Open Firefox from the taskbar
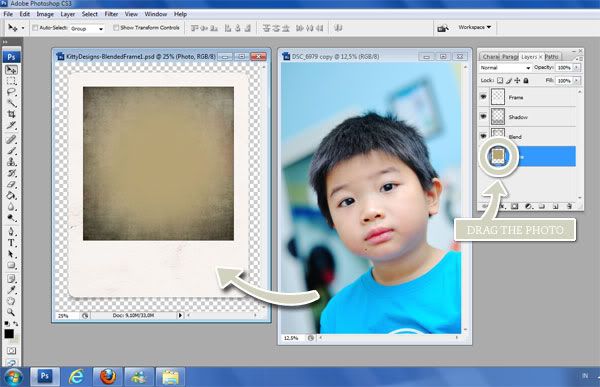600x387 pixels. point(108,377)
